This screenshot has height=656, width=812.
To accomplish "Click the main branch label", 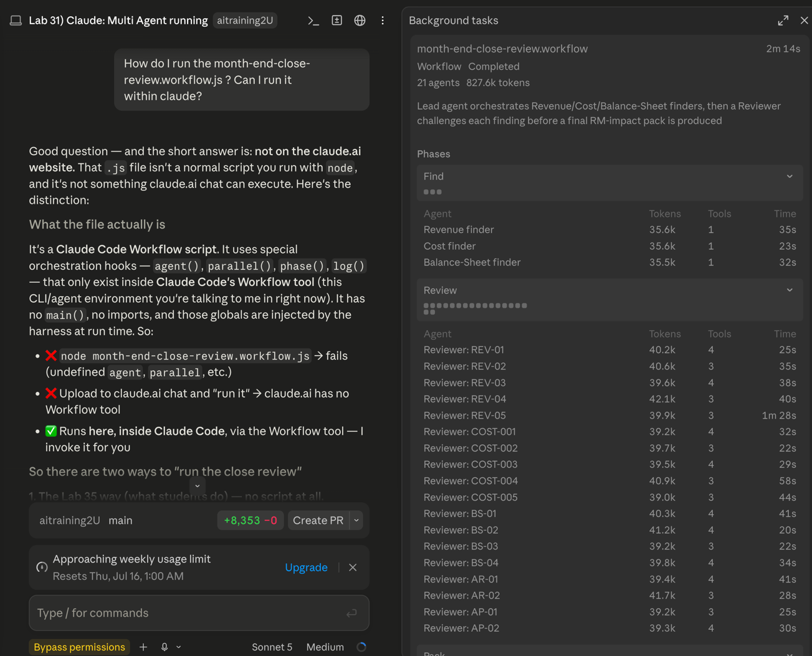I will pos(120,520).
